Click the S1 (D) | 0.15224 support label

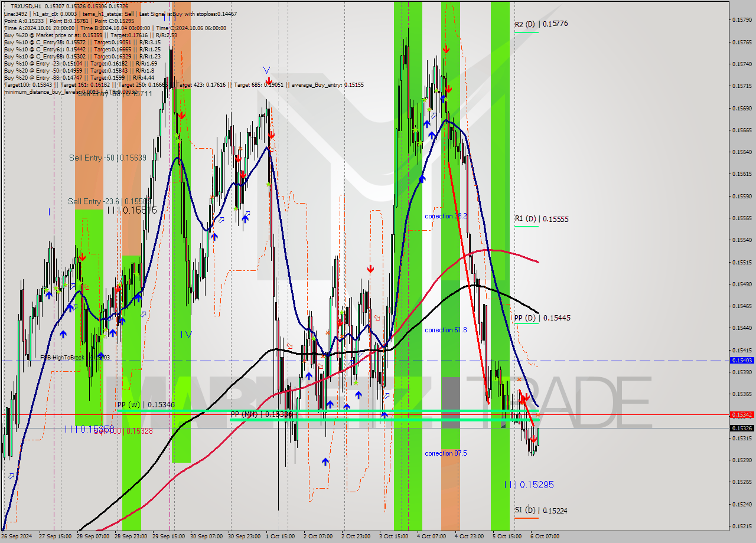click(540, 510)
